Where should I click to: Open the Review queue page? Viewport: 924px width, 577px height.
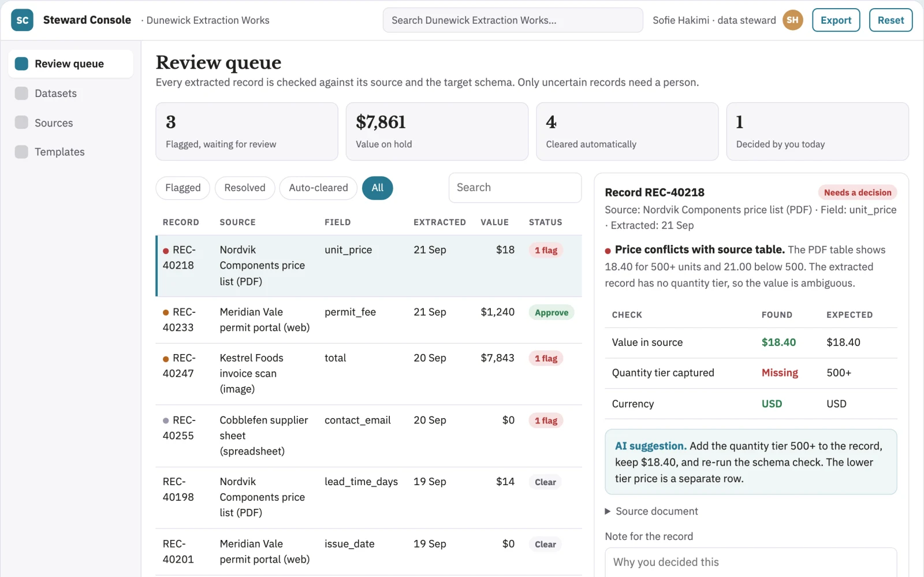[70, 64]
